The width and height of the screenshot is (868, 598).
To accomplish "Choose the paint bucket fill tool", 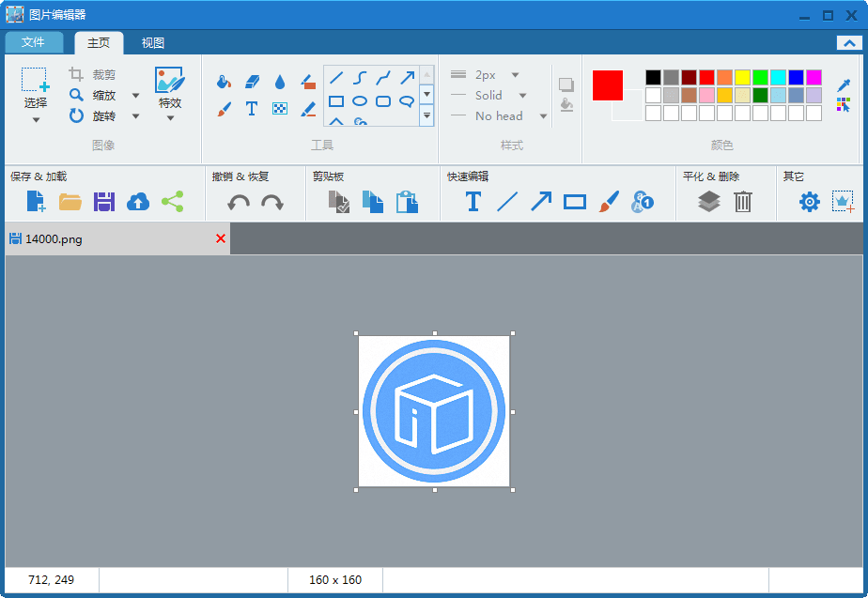I will click(x=224, y=82).
